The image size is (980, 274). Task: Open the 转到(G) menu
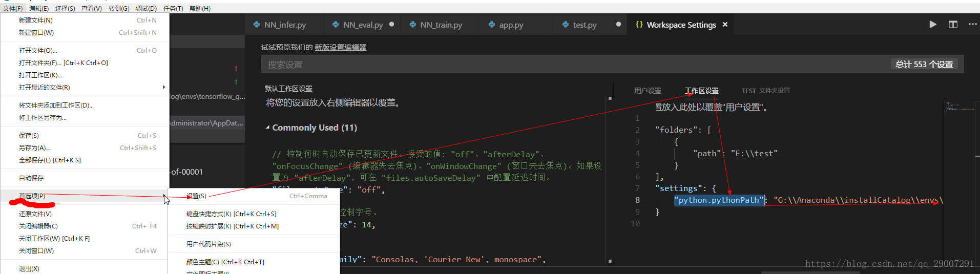click(x=119, y=8)
